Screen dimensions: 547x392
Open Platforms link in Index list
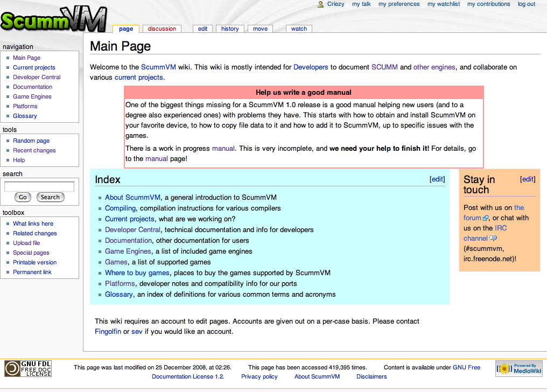[120, 284]
